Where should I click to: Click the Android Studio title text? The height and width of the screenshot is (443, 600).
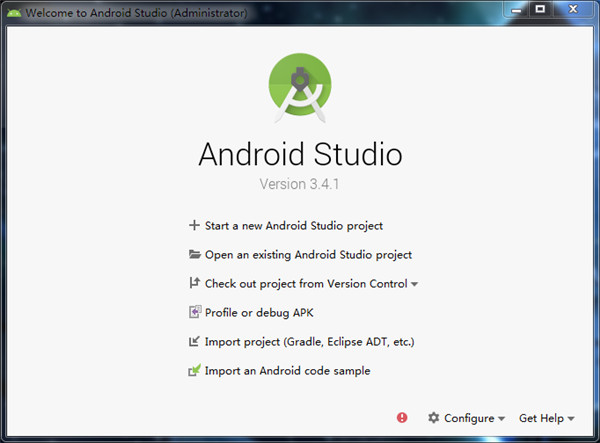point(300,154)
